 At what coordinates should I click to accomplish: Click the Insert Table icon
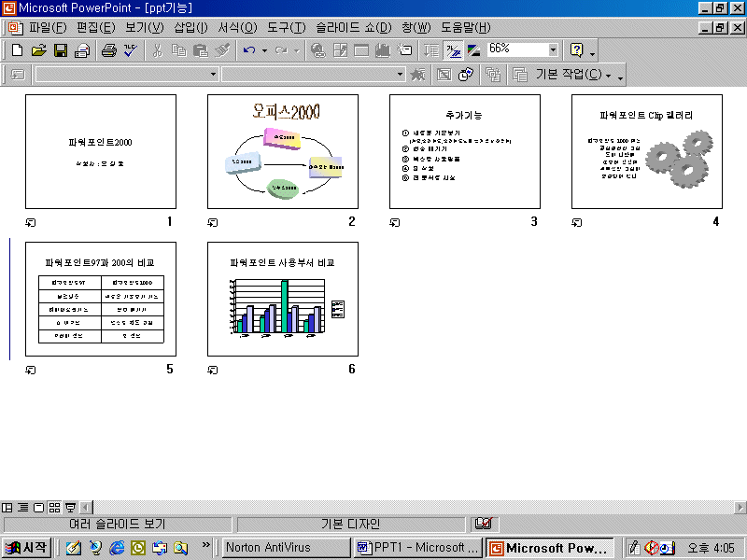[361, 50]
